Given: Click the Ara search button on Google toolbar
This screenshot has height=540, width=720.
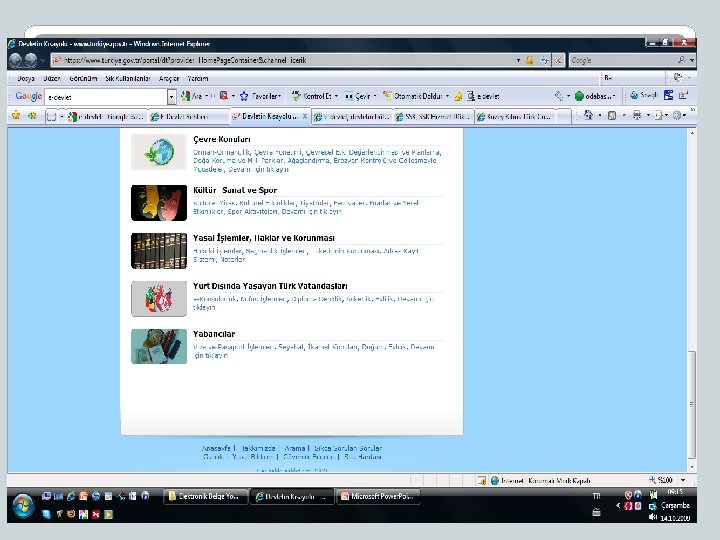Looking at the screenshot, I should click(x=191, y=96).
